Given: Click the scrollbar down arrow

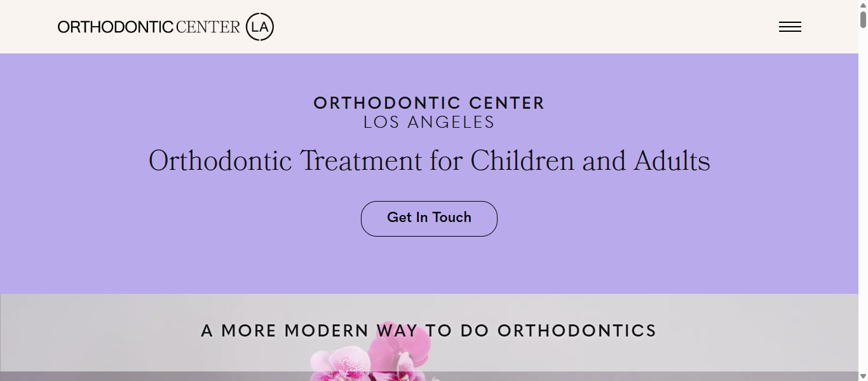Looking at the screenshot, I should click(863, 376).
